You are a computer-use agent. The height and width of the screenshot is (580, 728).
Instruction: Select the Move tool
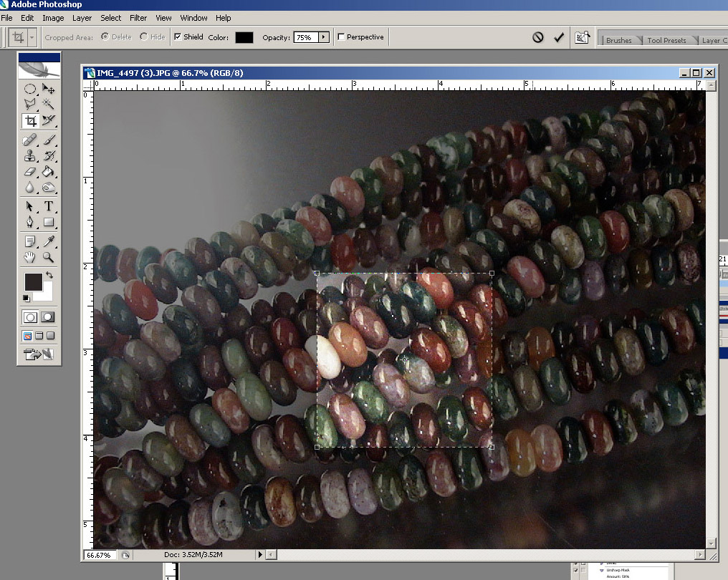48,89
